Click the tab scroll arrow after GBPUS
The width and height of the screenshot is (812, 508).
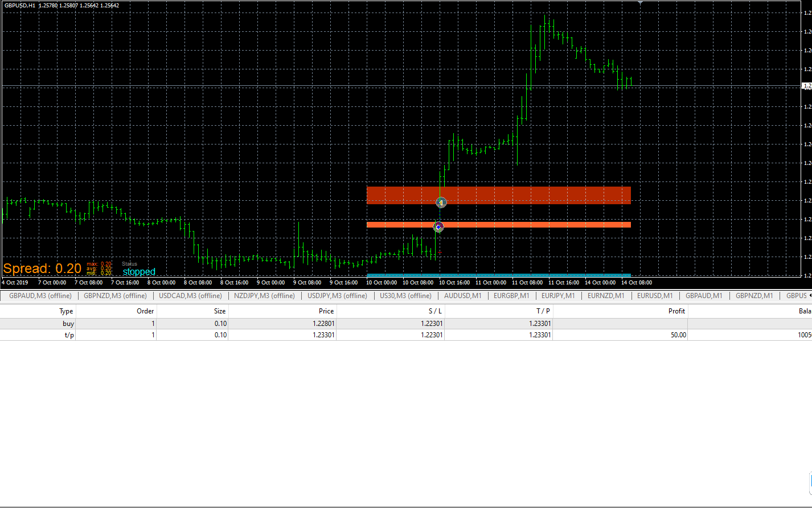(809, 296)
